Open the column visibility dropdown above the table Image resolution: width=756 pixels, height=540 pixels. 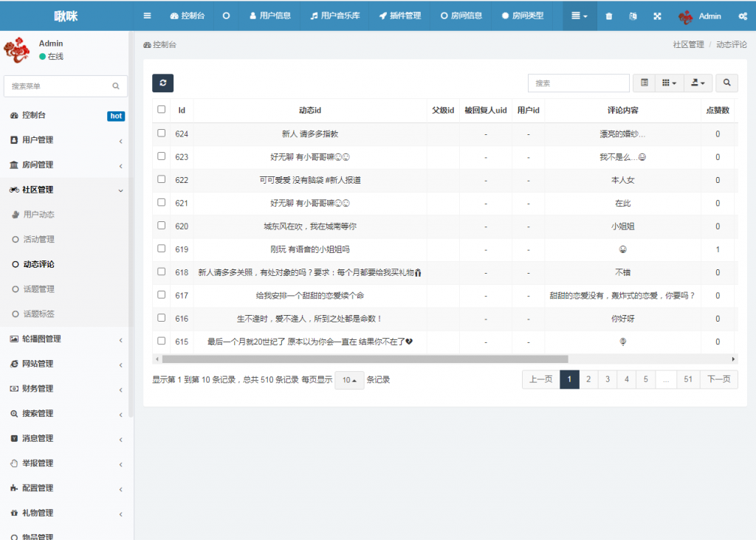coord(669,83)
